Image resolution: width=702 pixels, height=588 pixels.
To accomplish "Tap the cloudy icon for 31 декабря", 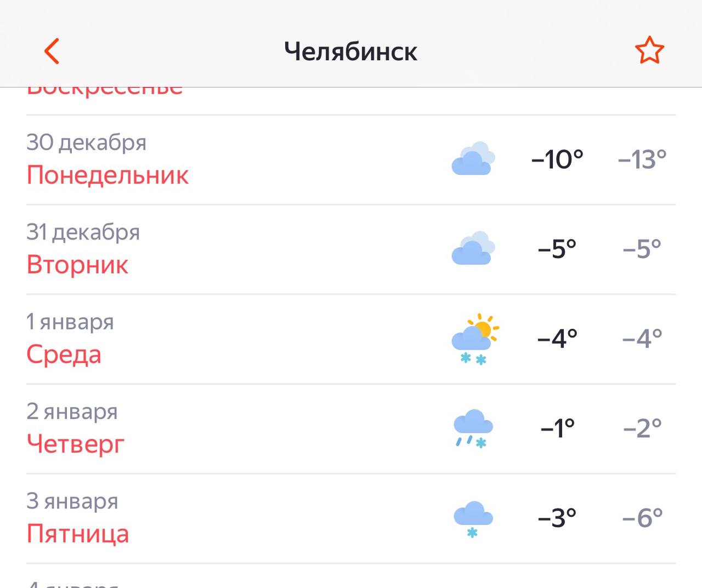I will pyautogui.click(x=473, y=249).
